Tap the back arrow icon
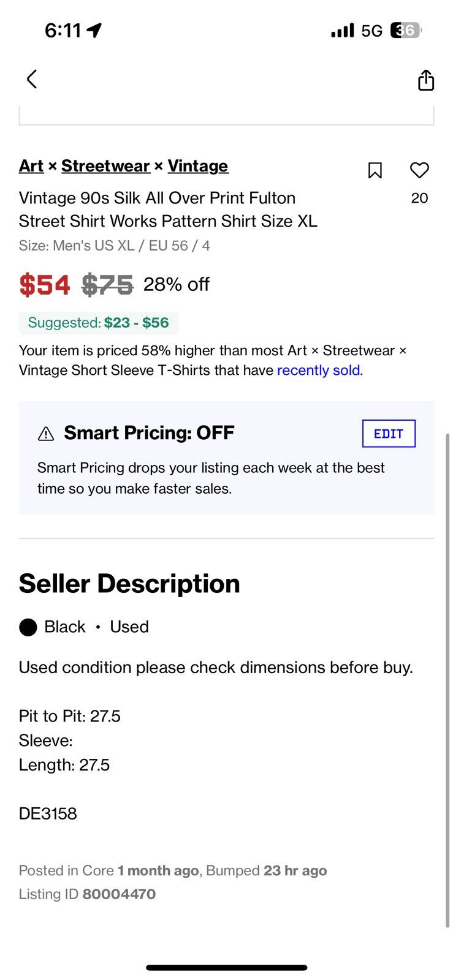This screenshot has height=980, width=453. pos(32,79)
